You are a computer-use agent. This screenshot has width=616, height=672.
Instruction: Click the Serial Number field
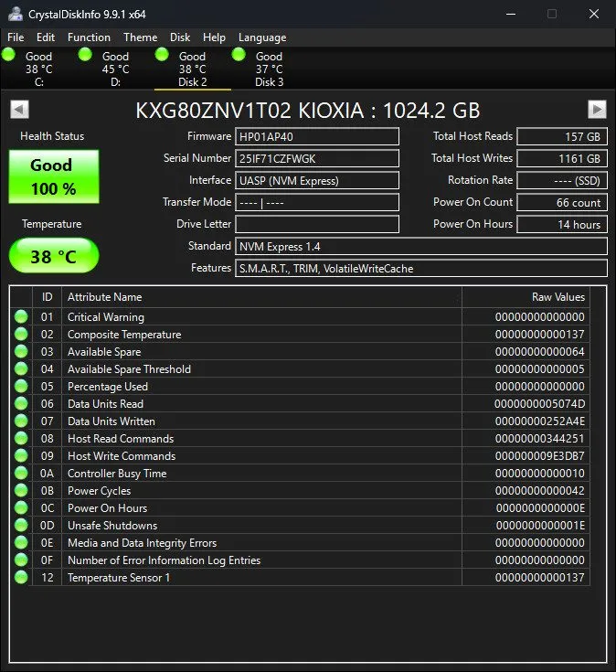(317, 158)
